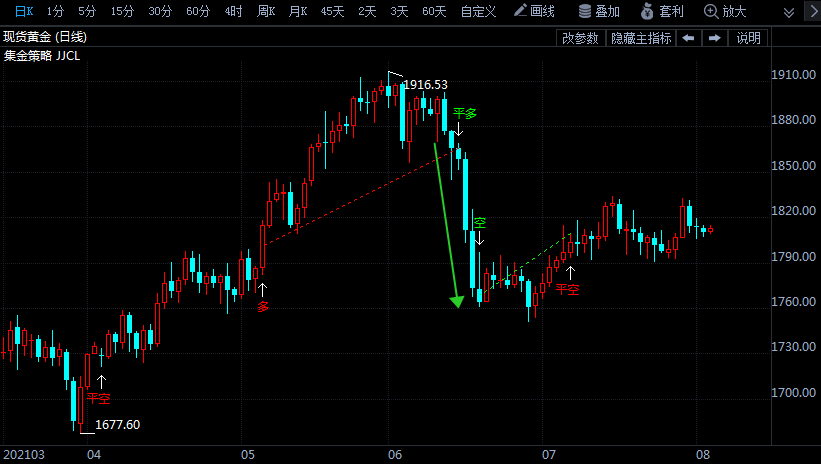The image size is (821, 464).
Task: Click the 1910.00 price axis label
Action: click(x=793, y=75)
